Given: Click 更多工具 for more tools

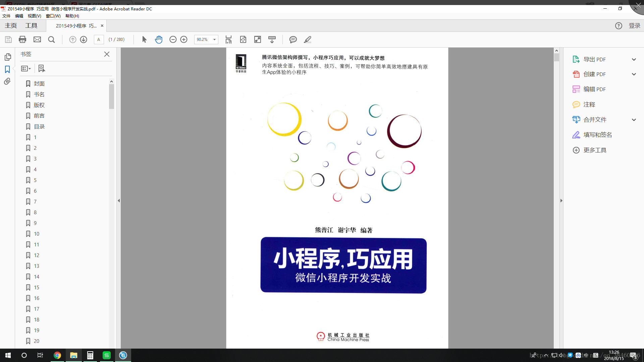Looking at the screenshot, I should tap(595, 150).
